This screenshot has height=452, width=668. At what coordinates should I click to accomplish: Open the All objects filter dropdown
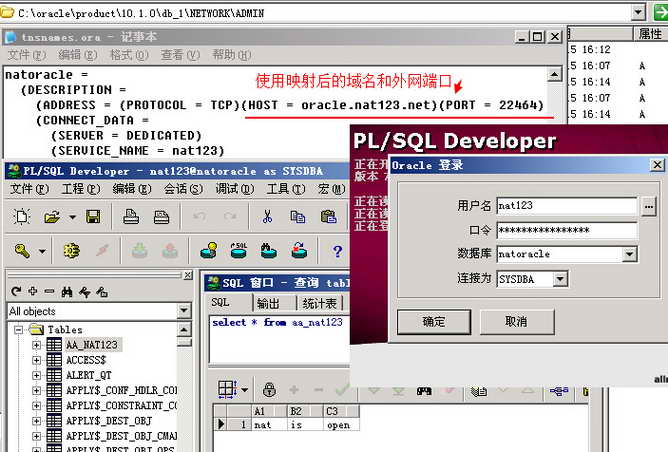(183, 311)
